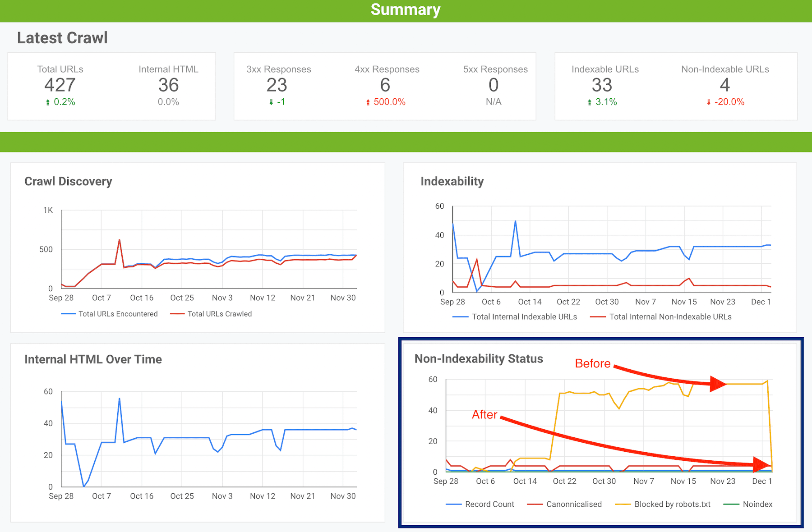Click the 5xx Responses value 0

click(494, 85)
